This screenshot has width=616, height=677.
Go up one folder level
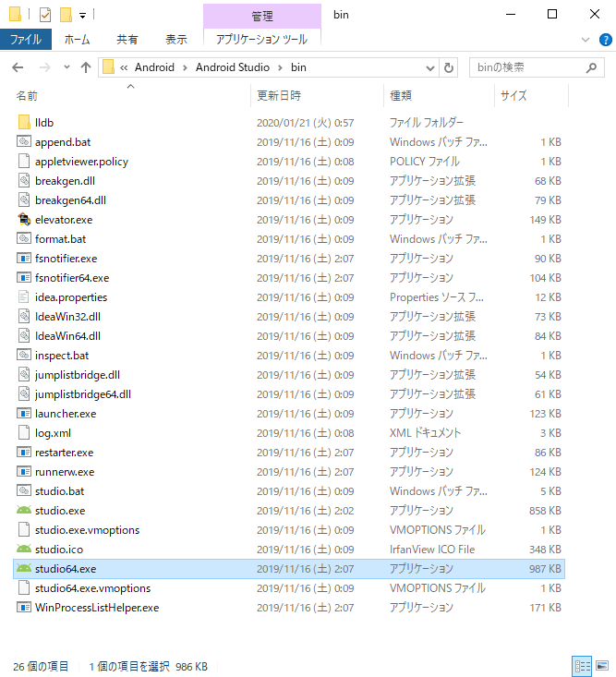[x=86, y=67]
